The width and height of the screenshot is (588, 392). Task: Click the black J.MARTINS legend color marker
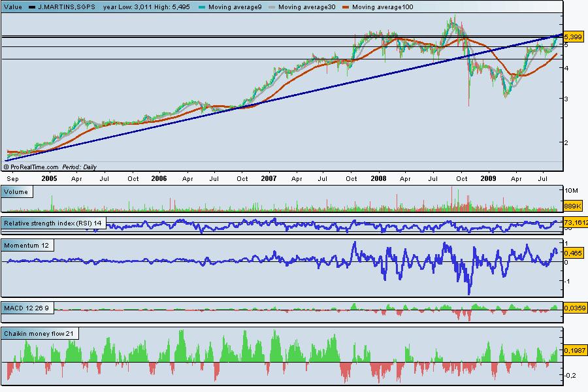pyautogui.click(x=32, y=7)
